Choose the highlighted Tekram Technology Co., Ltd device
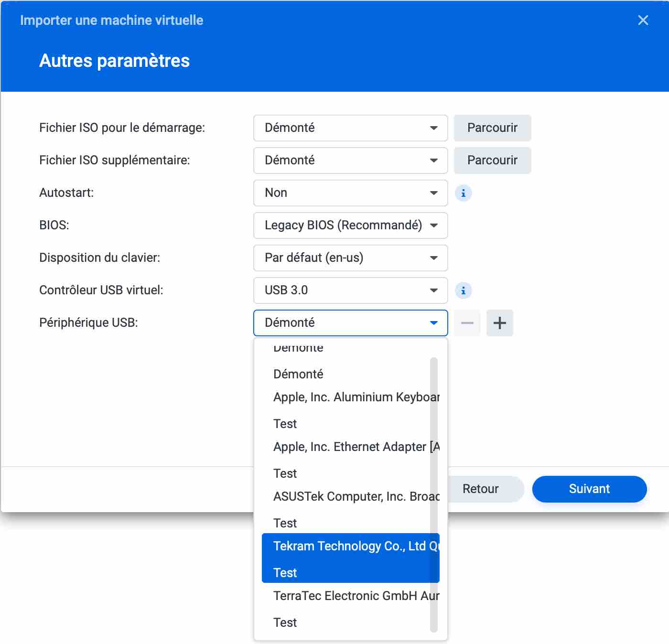This screenshot has height=644, width=669. click(351, 558)
